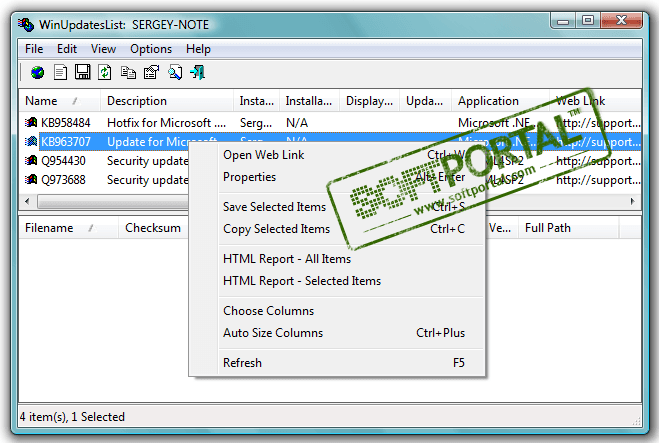Open the Options menu
The image size is (659, 443).
pyautogui.click(x=151, y=49)
